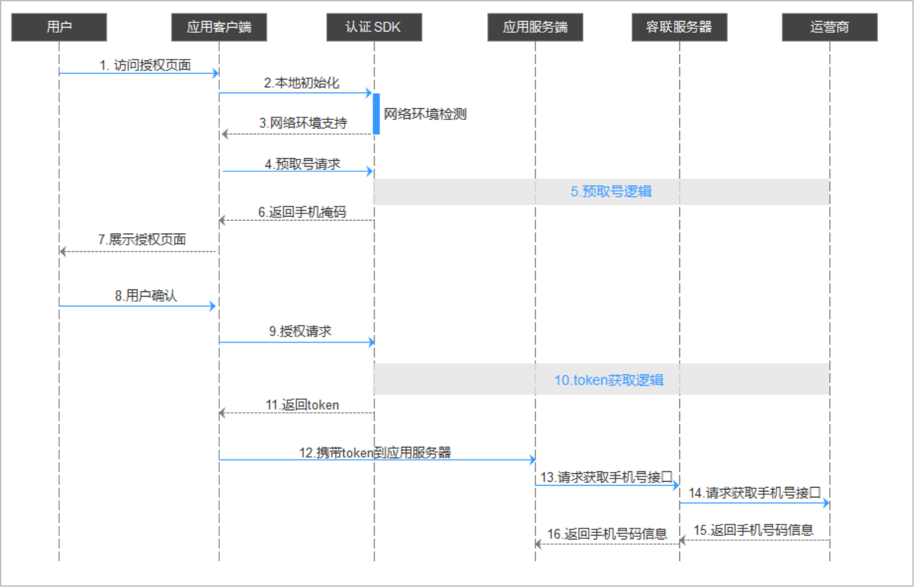The height and width of the screenshot is (588, 915).
Task: Select the text 15.返回手机号码信息
Action: click(754, 530)
